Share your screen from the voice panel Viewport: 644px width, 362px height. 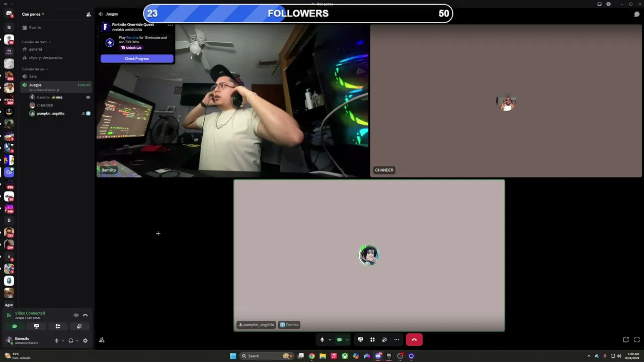[36, 326]
